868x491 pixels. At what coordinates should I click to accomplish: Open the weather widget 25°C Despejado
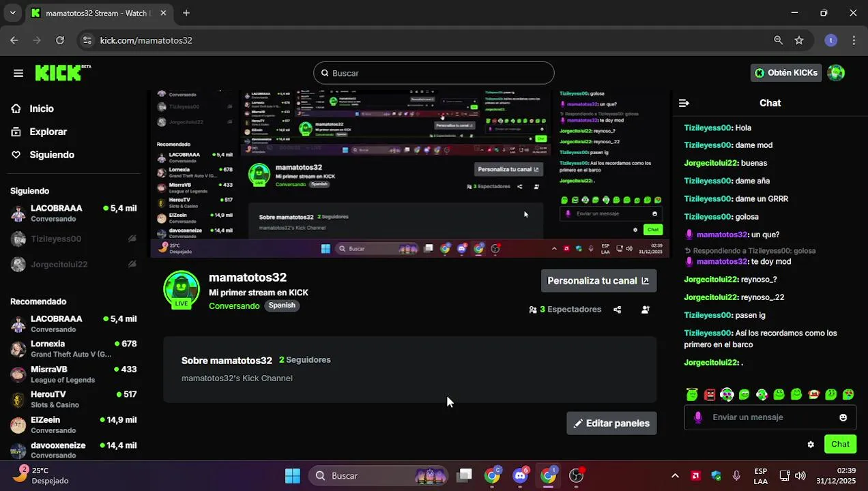click(x=41, y=475)
